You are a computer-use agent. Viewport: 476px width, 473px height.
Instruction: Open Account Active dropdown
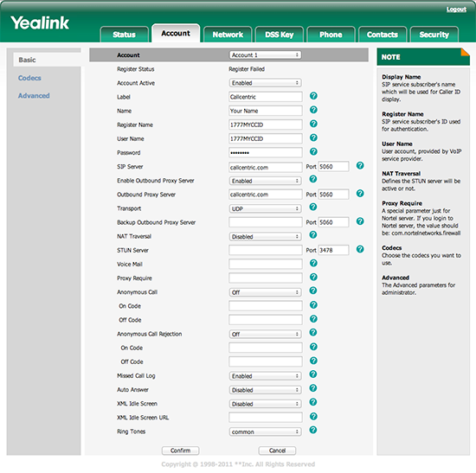click(x=265, y=83)
